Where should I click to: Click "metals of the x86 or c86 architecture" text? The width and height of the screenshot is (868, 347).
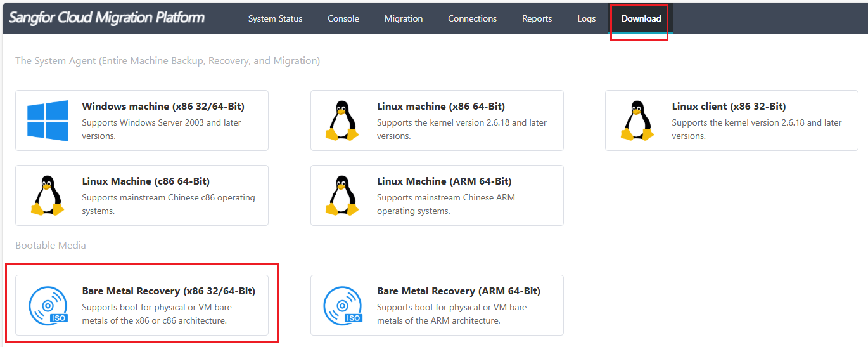(x=154, y=321)
